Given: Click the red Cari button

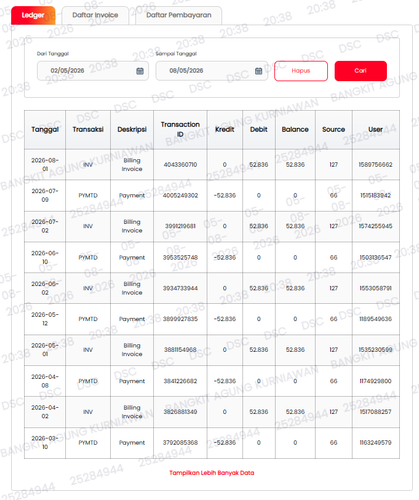Looking at the screenshot, I should pyautogui.click(x=361, y=71).
